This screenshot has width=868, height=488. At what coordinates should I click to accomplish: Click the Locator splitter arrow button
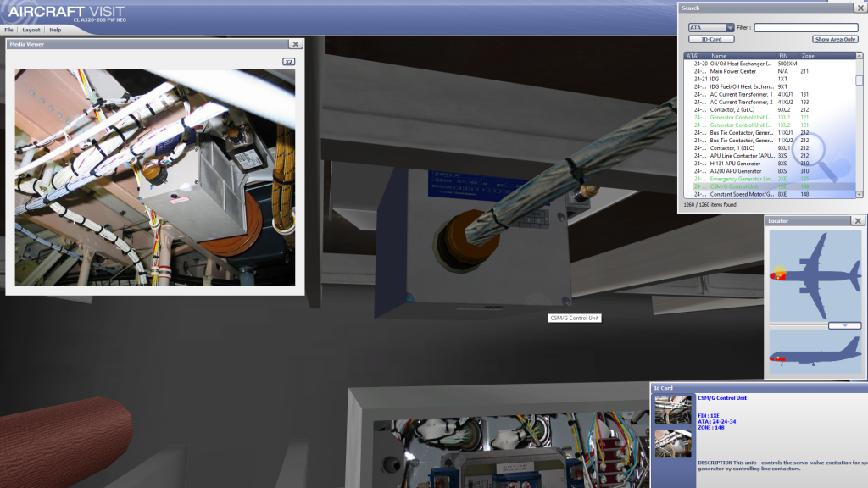tap(845, 326)
